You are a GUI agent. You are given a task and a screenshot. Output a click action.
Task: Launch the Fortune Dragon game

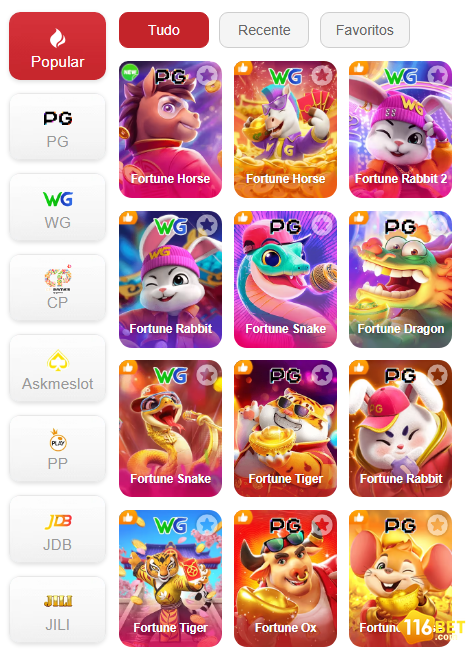pos(400,279)
